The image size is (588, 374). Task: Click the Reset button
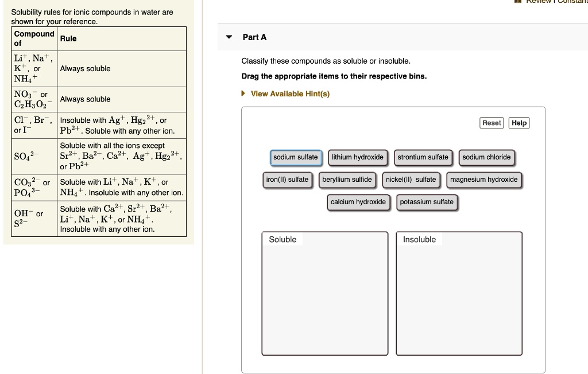pyautogui.click(x=491, y=122)
